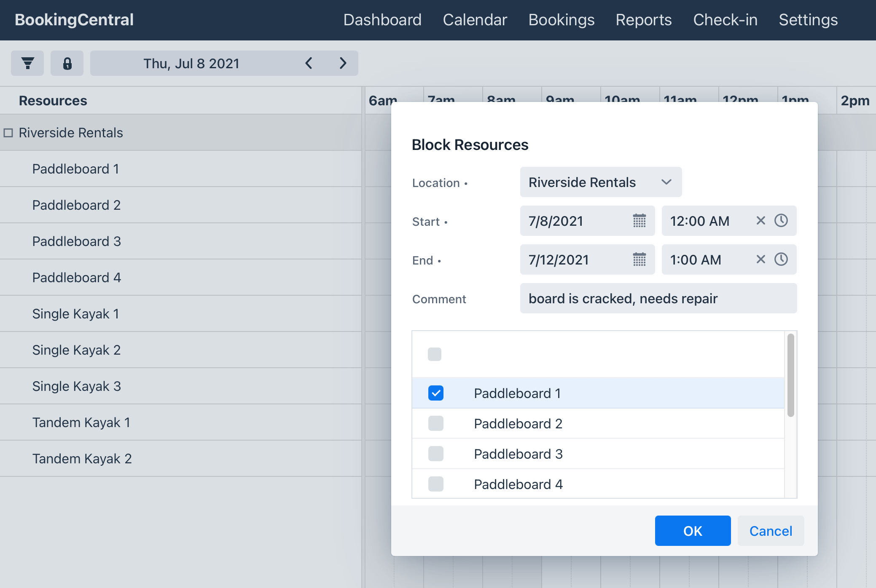Advance to the next day with the forward arrow

coord(343,63)
